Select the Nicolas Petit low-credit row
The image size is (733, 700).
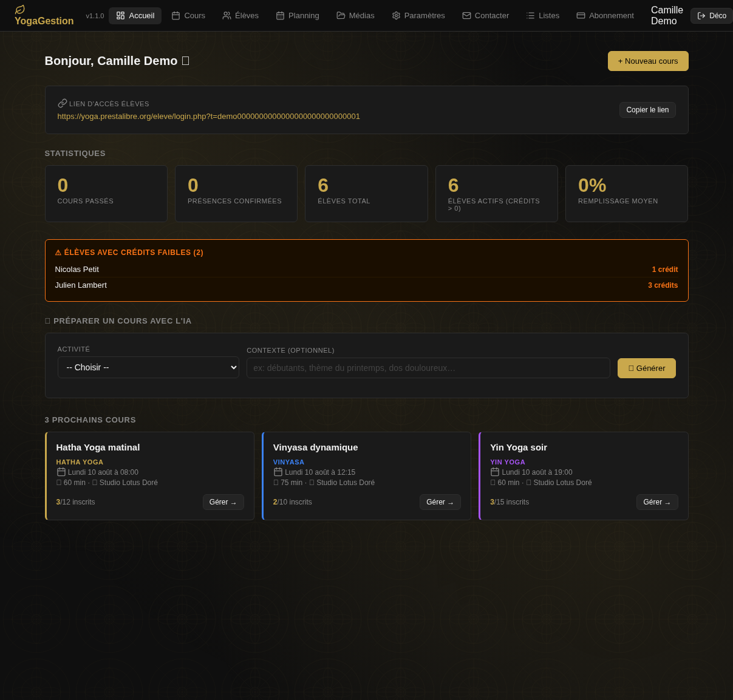(366, 270)
